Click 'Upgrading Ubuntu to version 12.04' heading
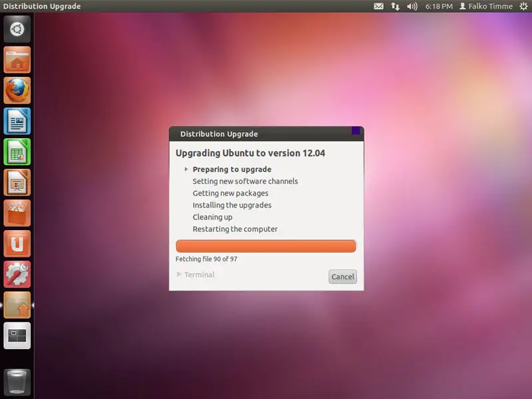This screenshot has width=532, height=399. click(x=251, y=153)
